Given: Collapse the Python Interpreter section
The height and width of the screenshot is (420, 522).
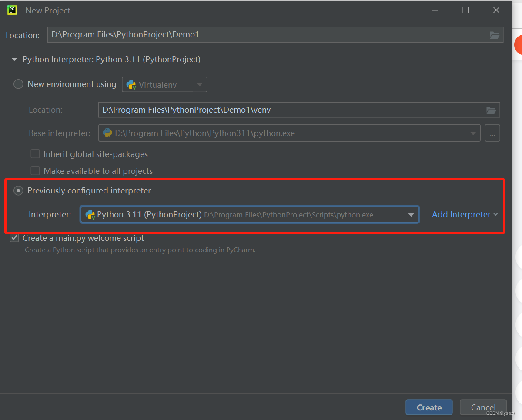Looking at the screenshot, I should pyautogui.click(x=15, y=60).
